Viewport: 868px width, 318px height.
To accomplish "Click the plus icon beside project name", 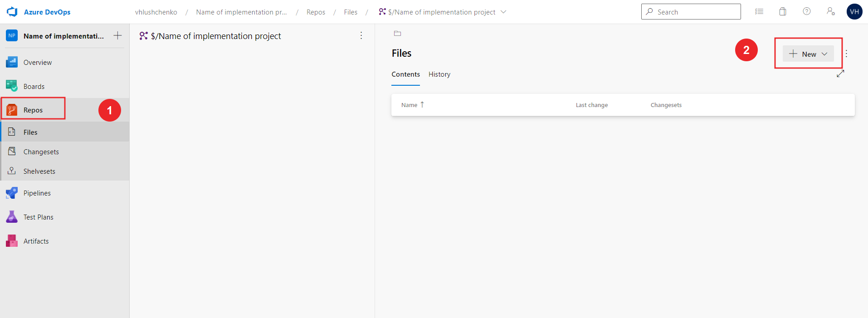I will point(117,35).
